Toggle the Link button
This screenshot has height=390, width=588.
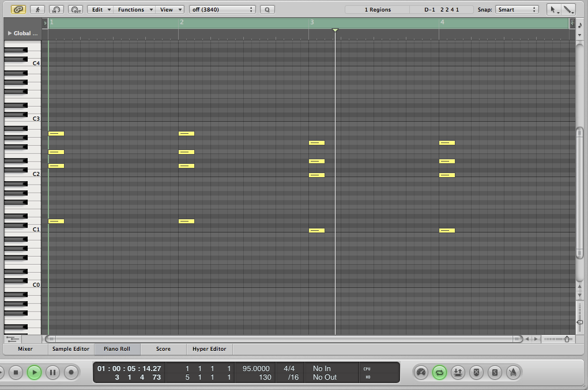coord(18,9)
